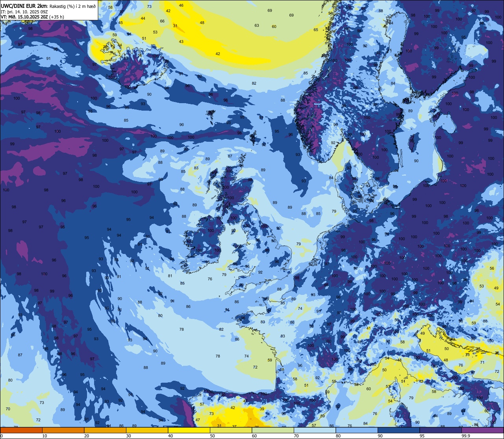Click the humidity value '41' on the map

click(369, 328)
